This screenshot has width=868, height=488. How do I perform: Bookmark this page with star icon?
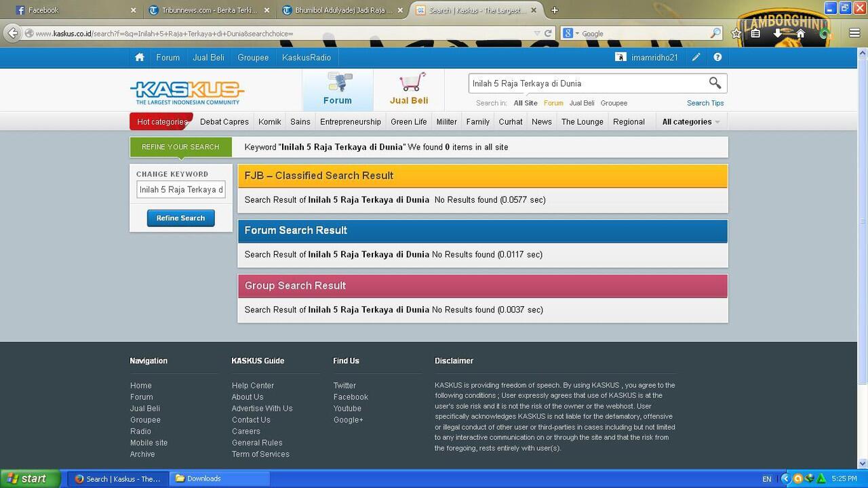coord(736,33)
